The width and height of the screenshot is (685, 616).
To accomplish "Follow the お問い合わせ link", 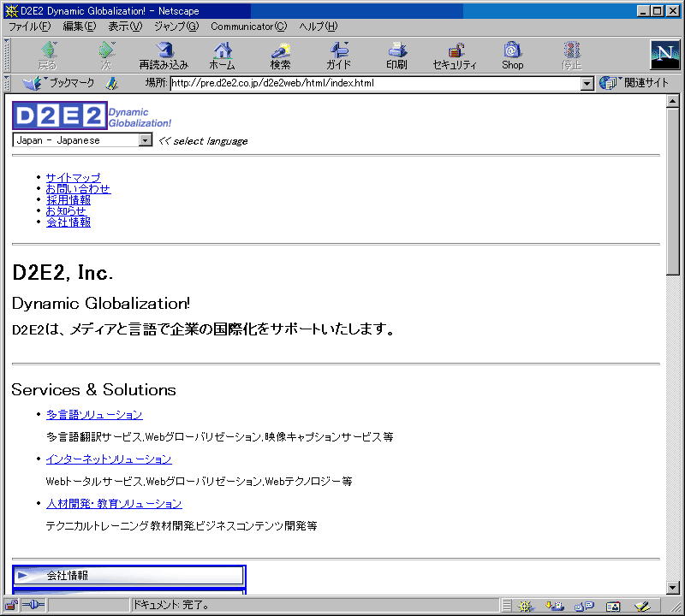I will [78, 188].
